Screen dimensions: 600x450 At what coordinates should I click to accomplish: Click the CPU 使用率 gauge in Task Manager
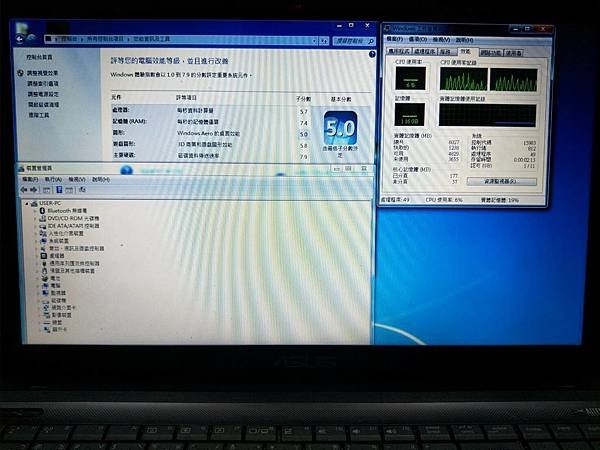(410, 78)
